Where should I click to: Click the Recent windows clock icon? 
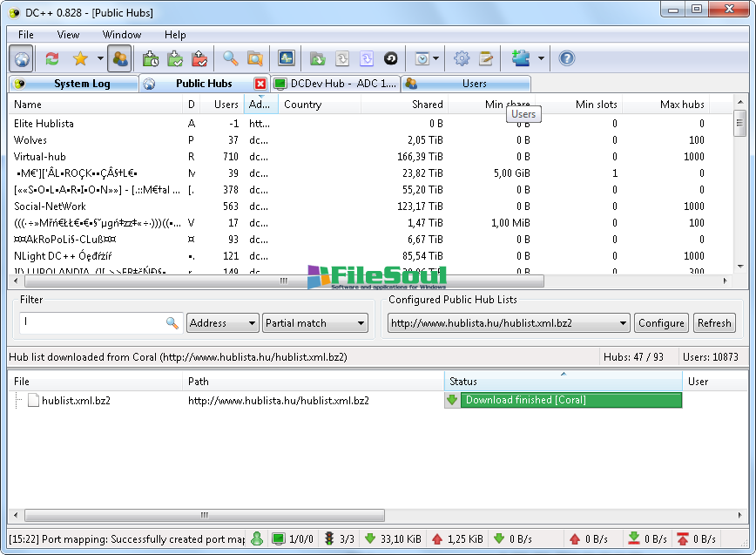pos(422,59)
